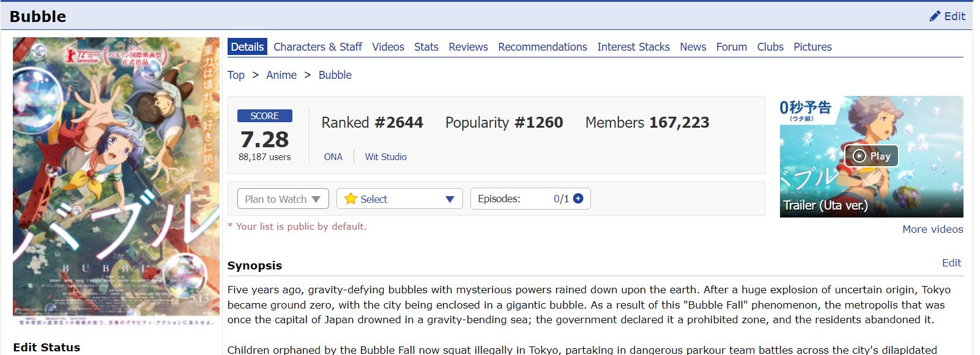Screen dimensions: 980x355
Task: Expand the Select score dropdown arrow
Action: (x=450, y=199)
